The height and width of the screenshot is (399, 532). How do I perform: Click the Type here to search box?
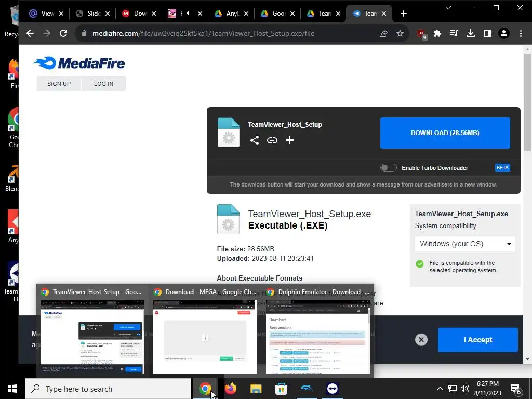pos(108,389)
